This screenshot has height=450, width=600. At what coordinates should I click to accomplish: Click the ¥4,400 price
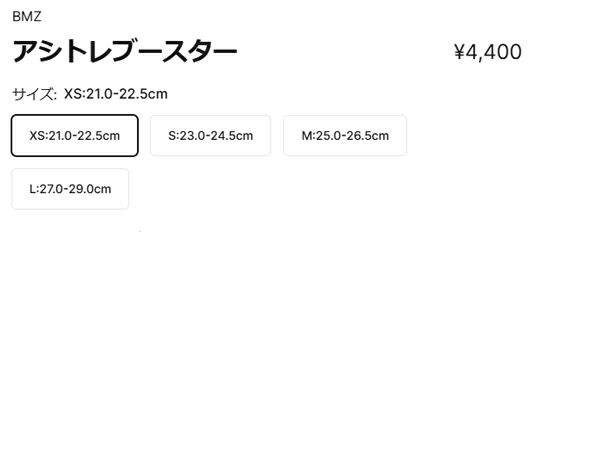[x=487, y=52]
